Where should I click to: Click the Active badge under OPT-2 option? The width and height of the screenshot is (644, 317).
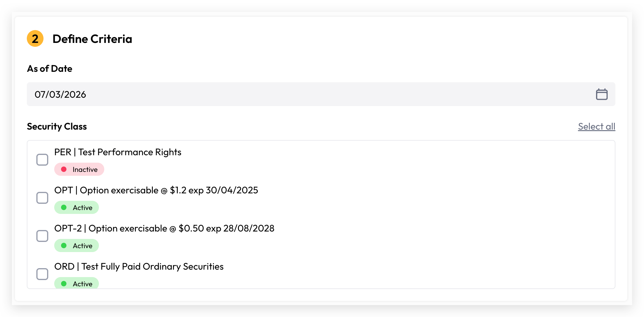tap(77, 245)
